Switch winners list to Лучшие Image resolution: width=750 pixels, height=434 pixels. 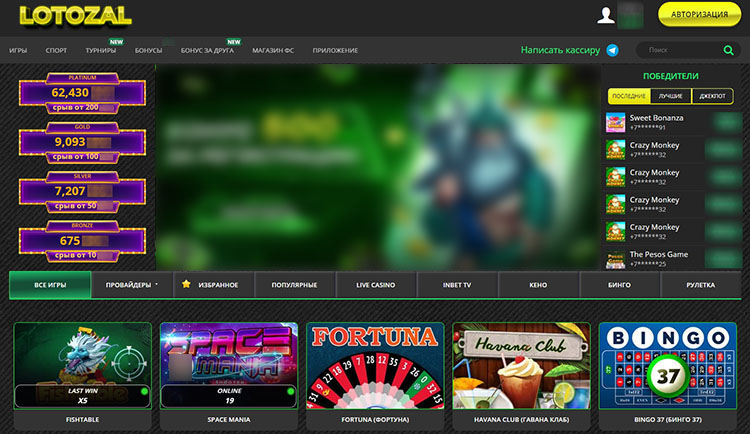[x=670, y=96]
